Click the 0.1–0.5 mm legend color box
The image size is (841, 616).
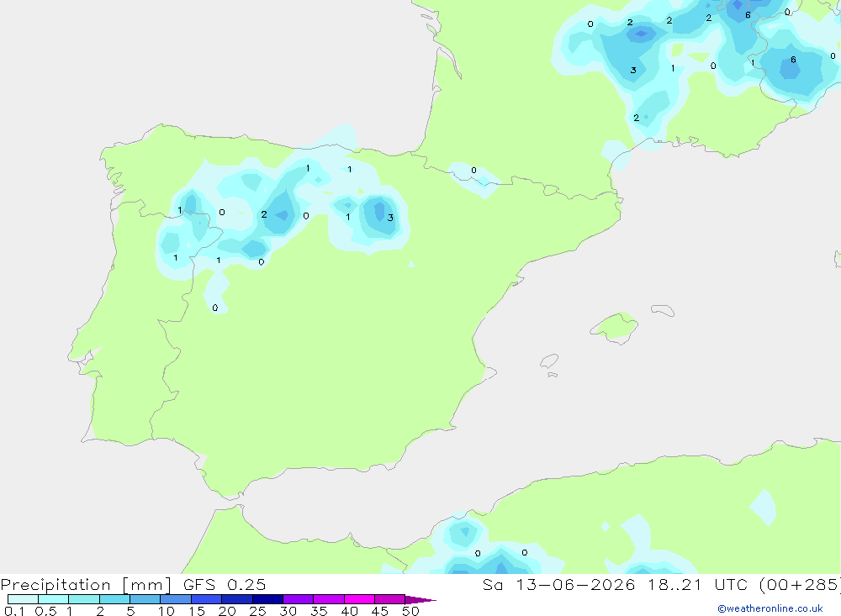(23, 599)
